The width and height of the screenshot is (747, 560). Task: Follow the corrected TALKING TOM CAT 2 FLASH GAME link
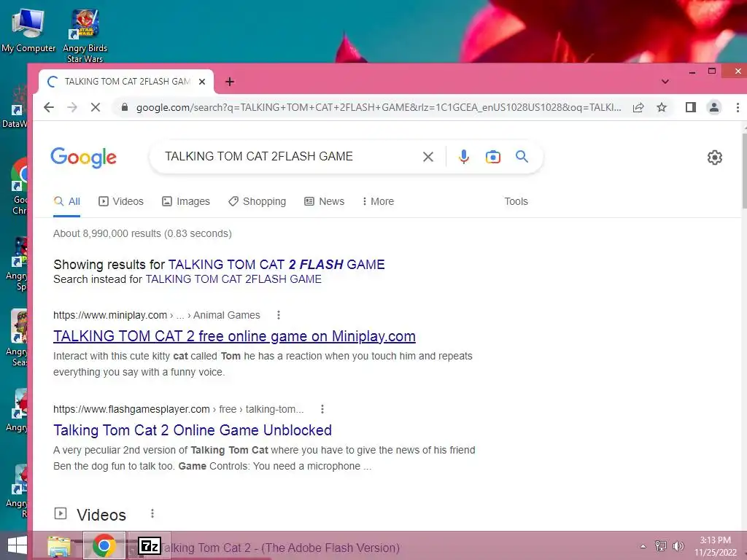click(276, 264)
